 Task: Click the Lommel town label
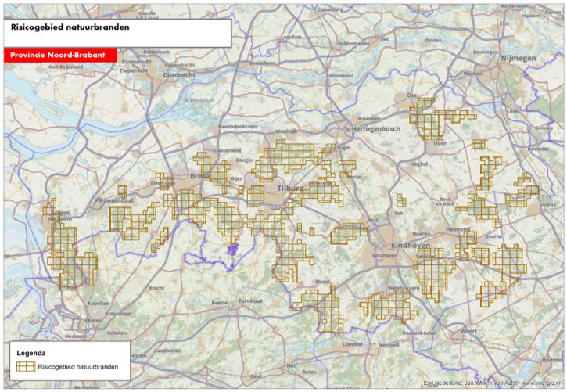tap(353, 343)
